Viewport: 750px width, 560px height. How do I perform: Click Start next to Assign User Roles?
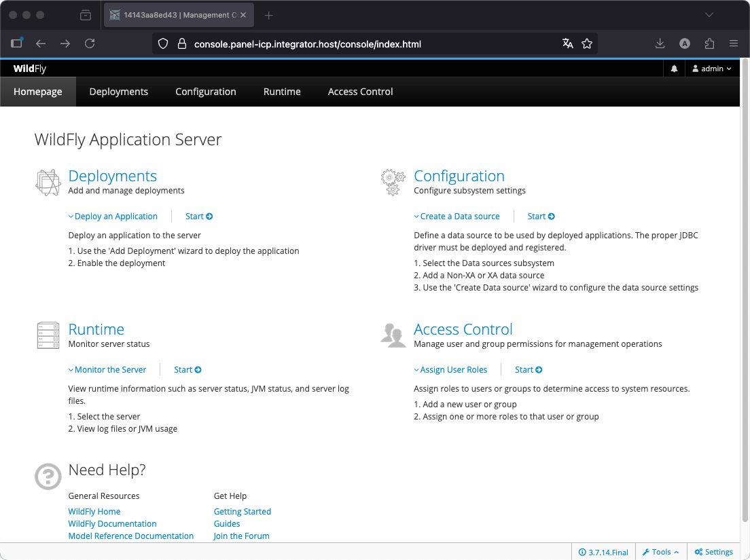528,370
